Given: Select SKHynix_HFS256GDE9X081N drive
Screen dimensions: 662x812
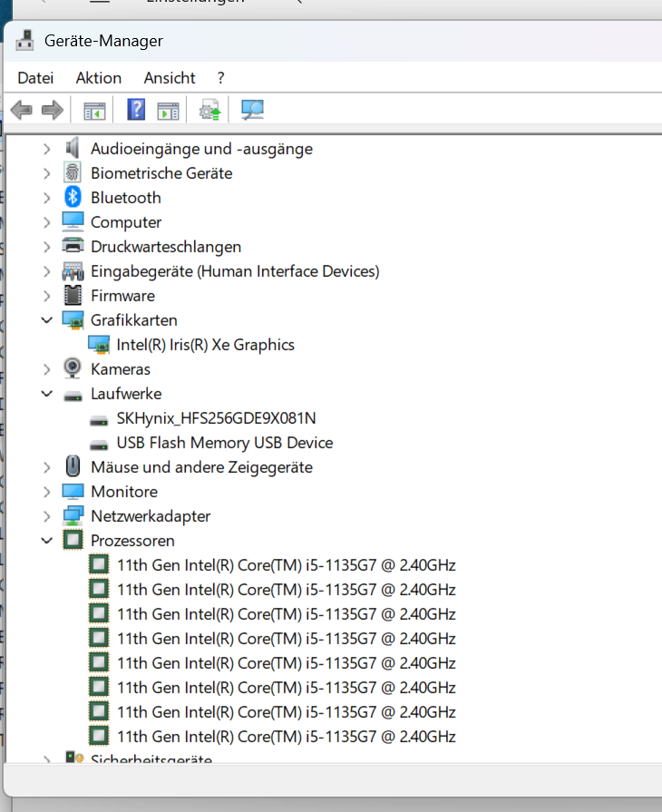Looking at the screenshot, I should pos(216,418).
